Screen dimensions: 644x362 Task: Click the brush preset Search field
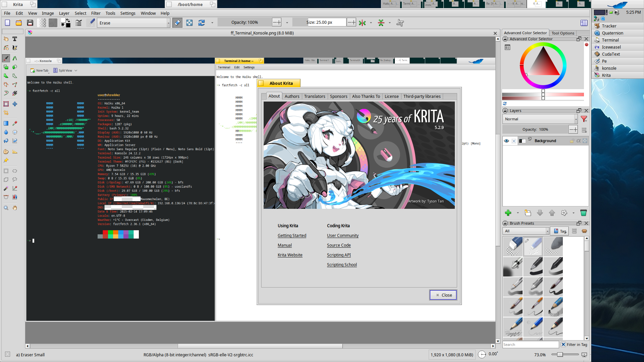[x=531, y=345]
